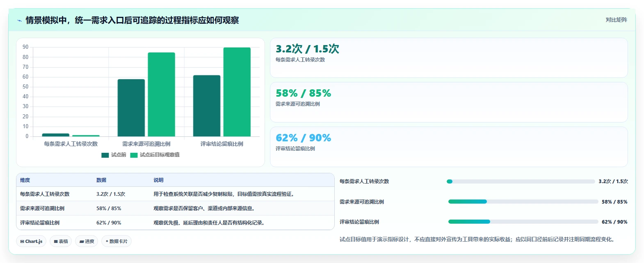Click the Chart.js tag chip
This screenshot has height=263, width=644.
click(x=31, y=241)
